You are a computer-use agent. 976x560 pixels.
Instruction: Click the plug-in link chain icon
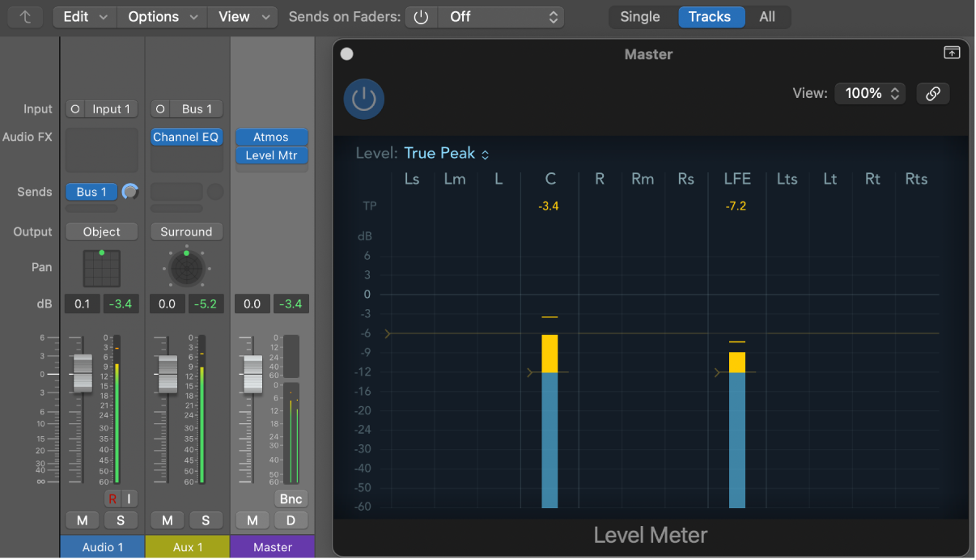coord(933,94)
